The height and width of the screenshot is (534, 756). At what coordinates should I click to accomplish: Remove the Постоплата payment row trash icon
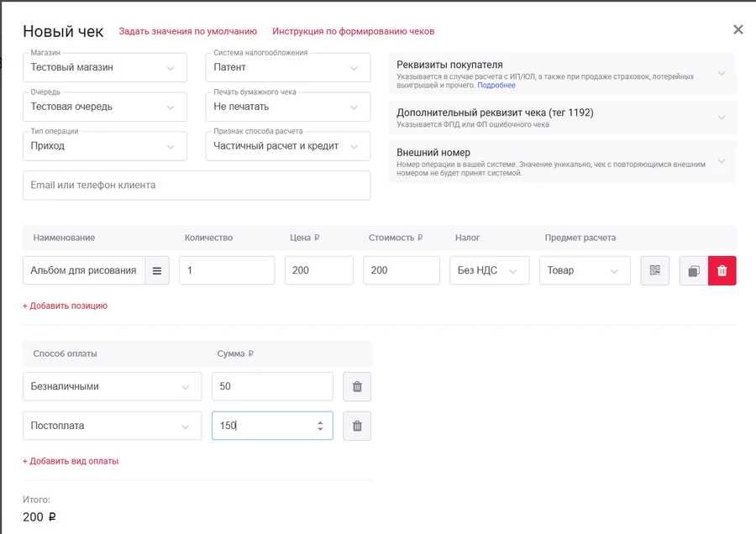[x=357, y=426]
